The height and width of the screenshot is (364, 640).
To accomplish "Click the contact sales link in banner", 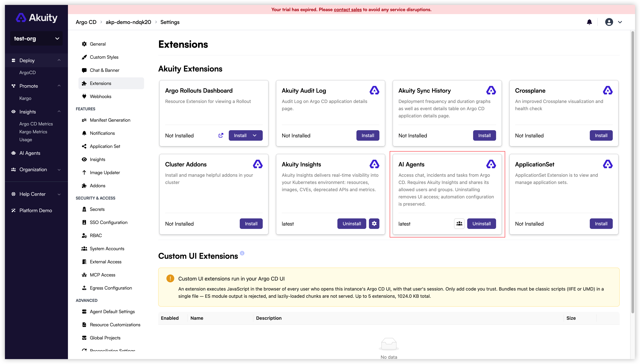I will pyautogui.click(x=348, y=10).
